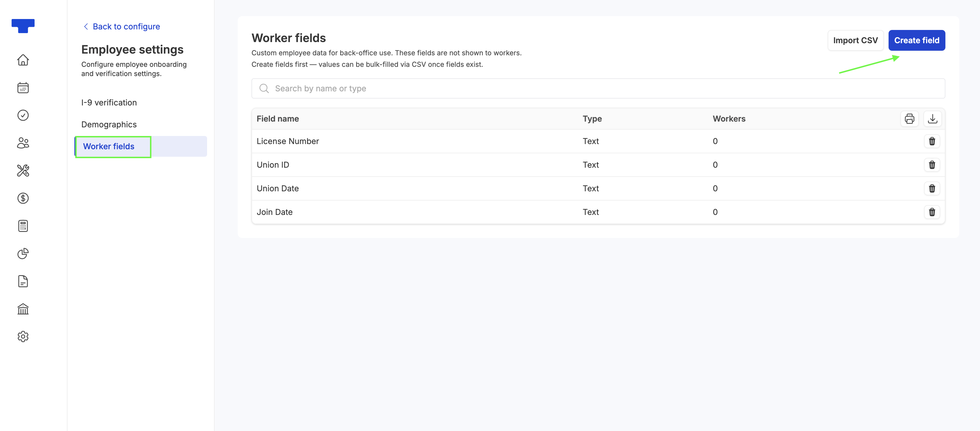
Task: Focus the Search by name or type field
Action: (598, 88)
